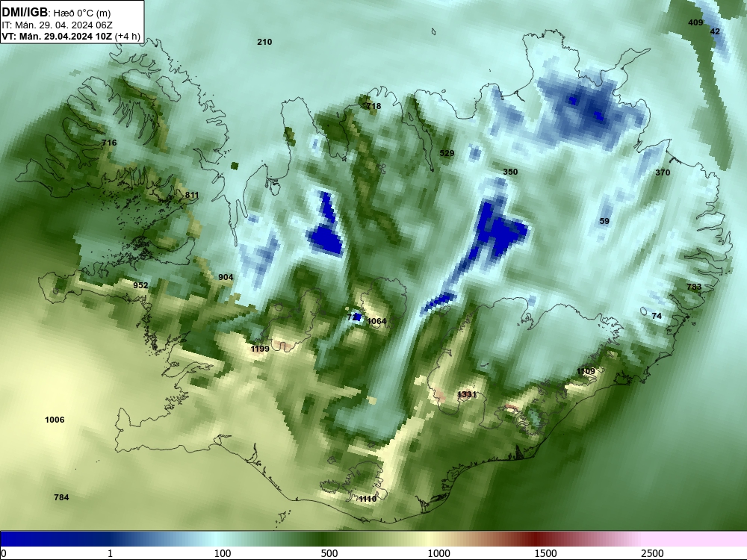Click the map value 74
The height and width of the screenshot is (560, 747).
point(657,316)
